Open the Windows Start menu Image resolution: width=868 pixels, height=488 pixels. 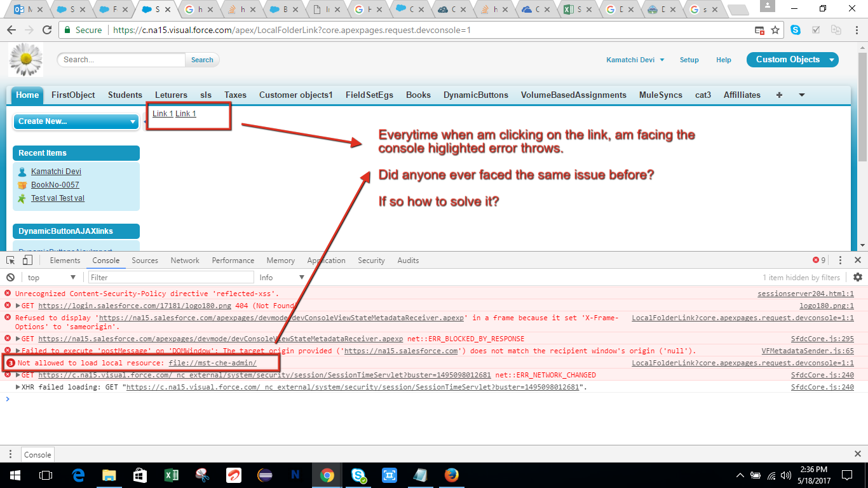[15, 475]
